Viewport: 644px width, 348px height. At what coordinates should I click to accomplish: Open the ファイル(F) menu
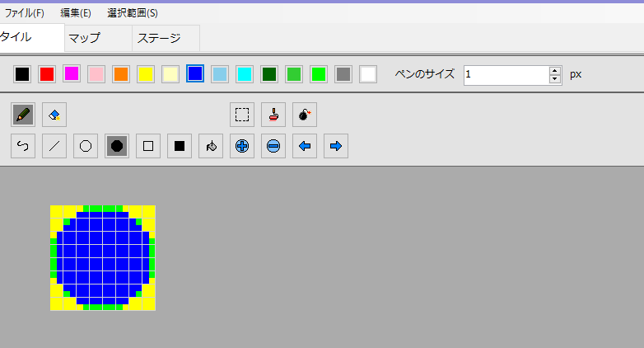coord(24,13)
